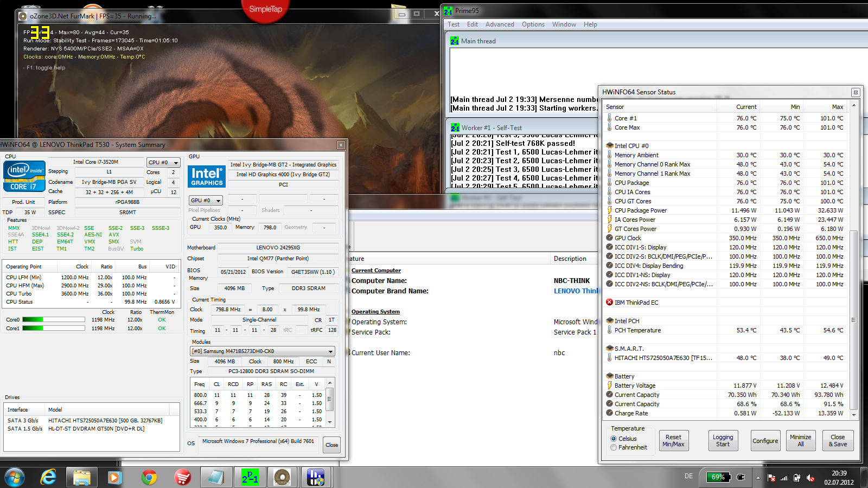Click the Sensor column header
Viewport: 868px width, 488px height.
660,107
